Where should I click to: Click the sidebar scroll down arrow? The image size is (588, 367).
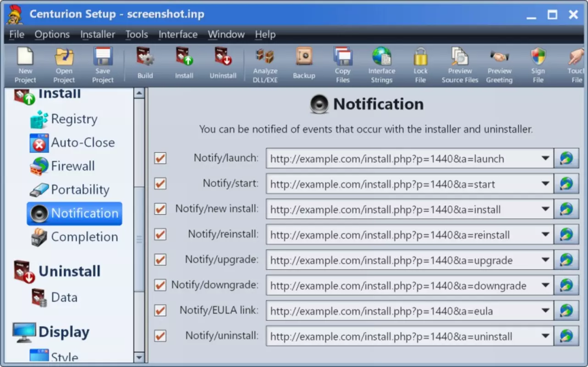click(x=139, y=357)
